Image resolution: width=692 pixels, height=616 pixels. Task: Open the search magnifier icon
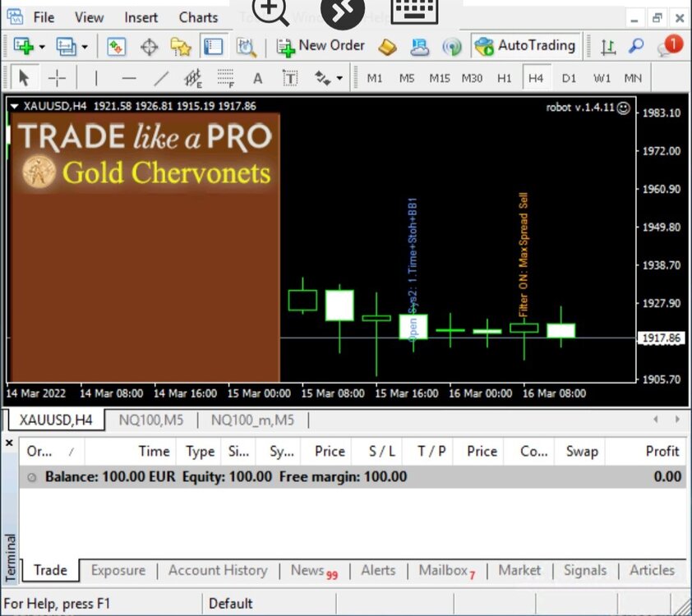pyautogui.click(x=636, y=46)
